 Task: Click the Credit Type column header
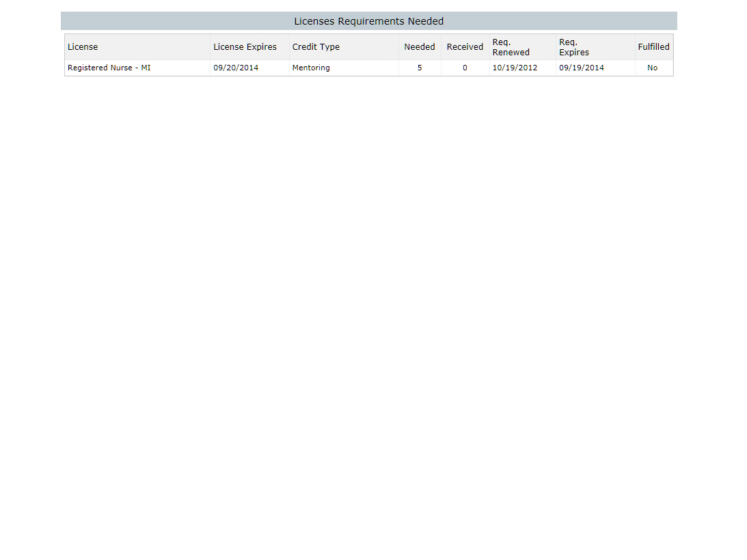[x=316, y=47]
